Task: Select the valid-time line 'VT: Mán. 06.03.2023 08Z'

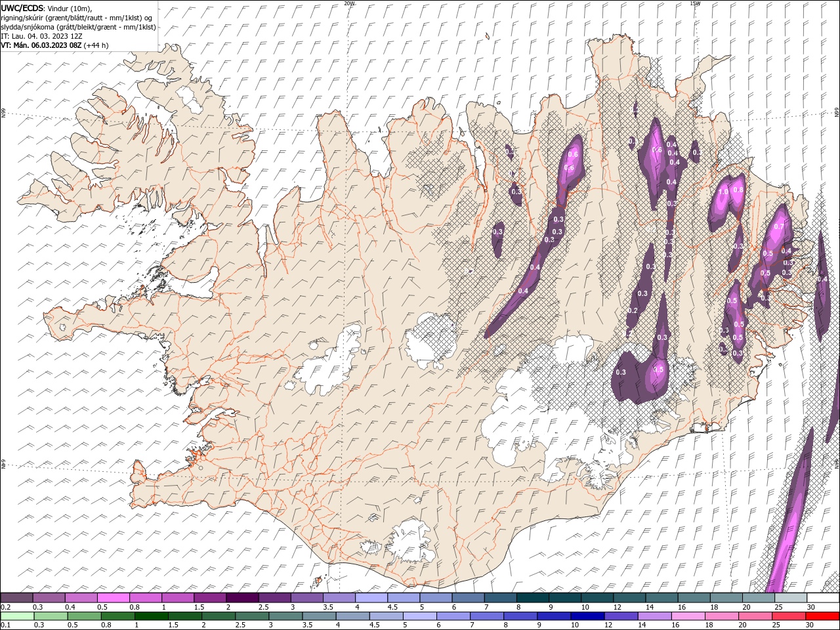Action: click(41, 45)
